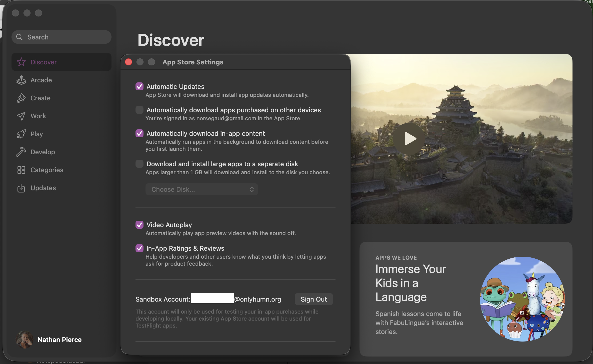Uncheck In-App Ratings & Reviews

[139, 248]
